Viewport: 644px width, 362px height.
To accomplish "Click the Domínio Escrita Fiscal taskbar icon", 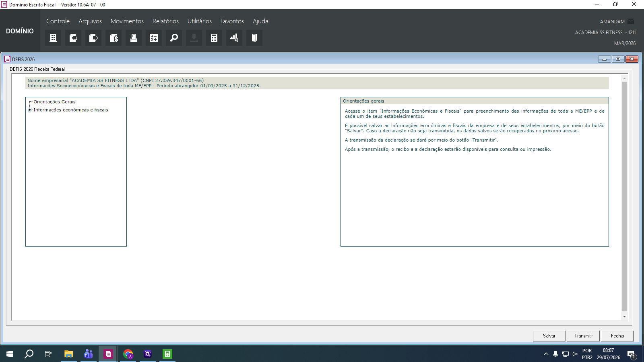I will pos(108,354).
